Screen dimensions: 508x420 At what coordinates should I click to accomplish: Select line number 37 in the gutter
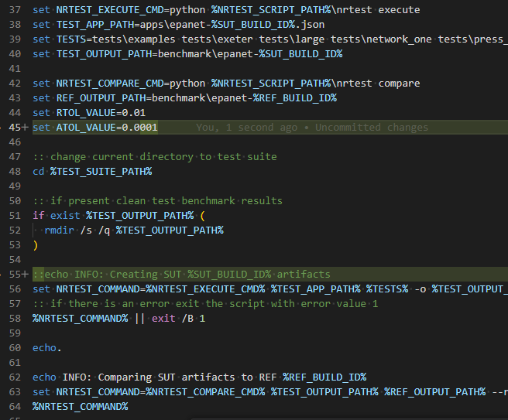[15, 10]
